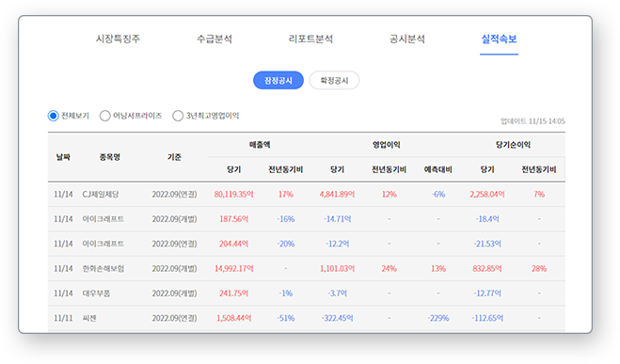Click the 당기순이익 group header
The width and height of the screenshot is (620, 364).
[514, 145]
